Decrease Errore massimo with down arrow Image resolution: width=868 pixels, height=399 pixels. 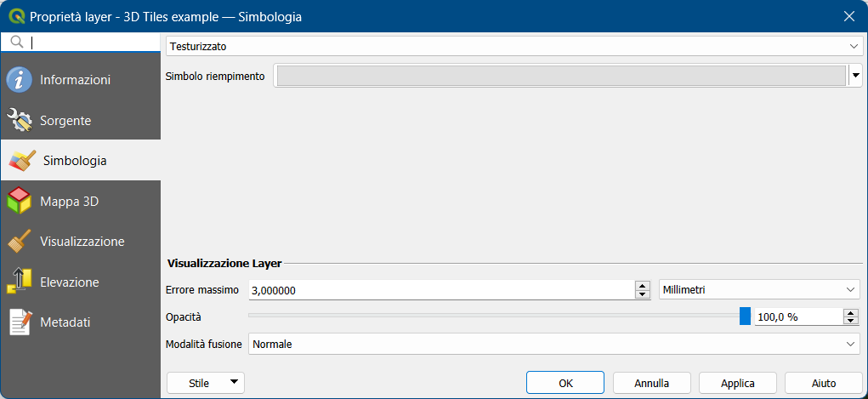tap(642, 294)
